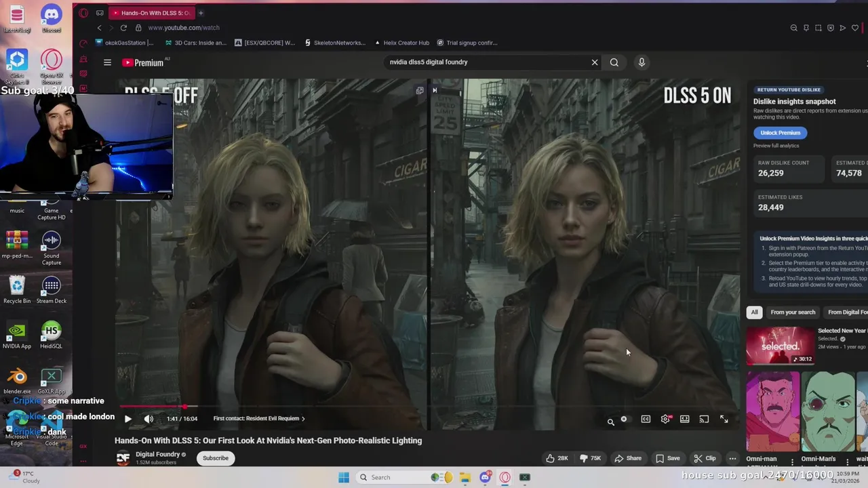Select the 'Hands-On With DLSS 5' browser tab
This screenshot has width=868, height=488.
coord(151,13)
